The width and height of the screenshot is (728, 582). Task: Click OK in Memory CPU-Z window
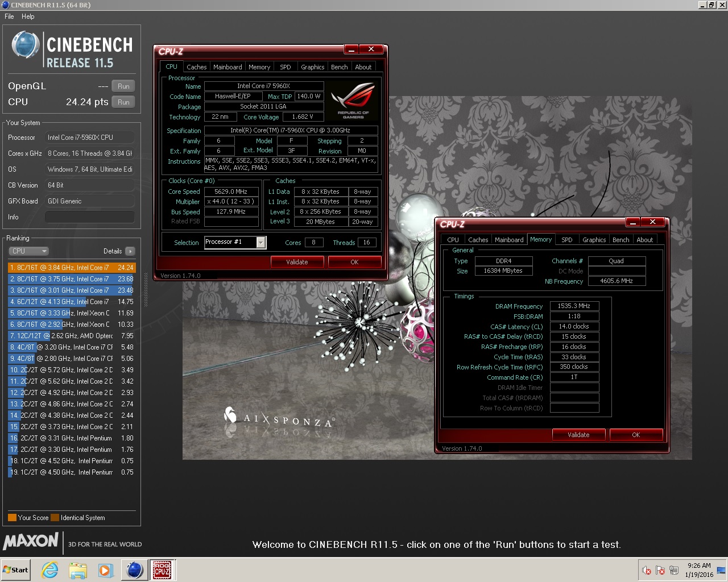pyautogui.click(x=636, y=435)
